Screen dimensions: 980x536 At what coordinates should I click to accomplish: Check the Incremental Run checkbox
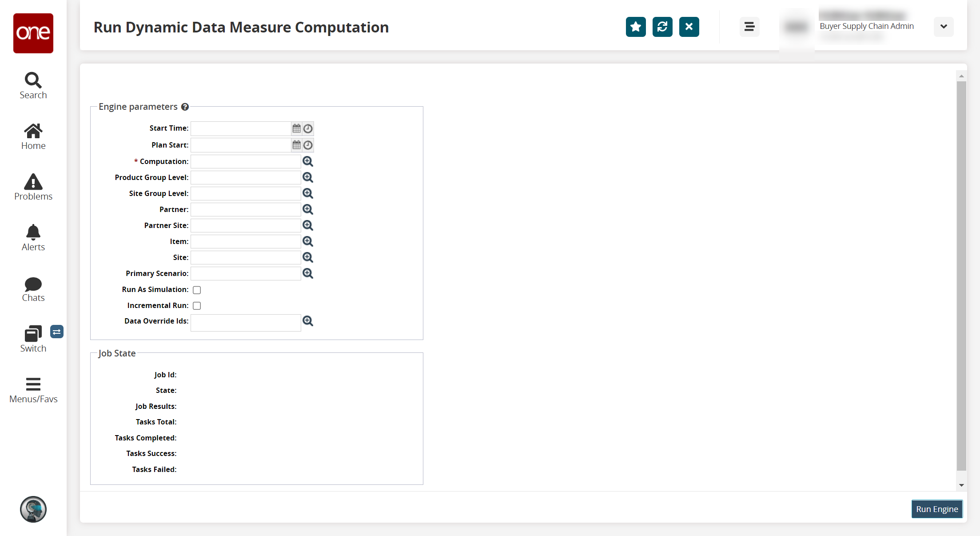[x=197, y=306]
